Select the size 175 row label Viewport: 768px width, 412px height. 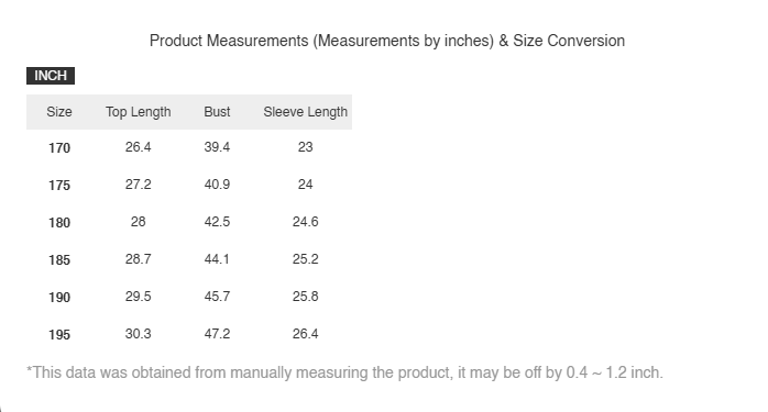[59, 185]
